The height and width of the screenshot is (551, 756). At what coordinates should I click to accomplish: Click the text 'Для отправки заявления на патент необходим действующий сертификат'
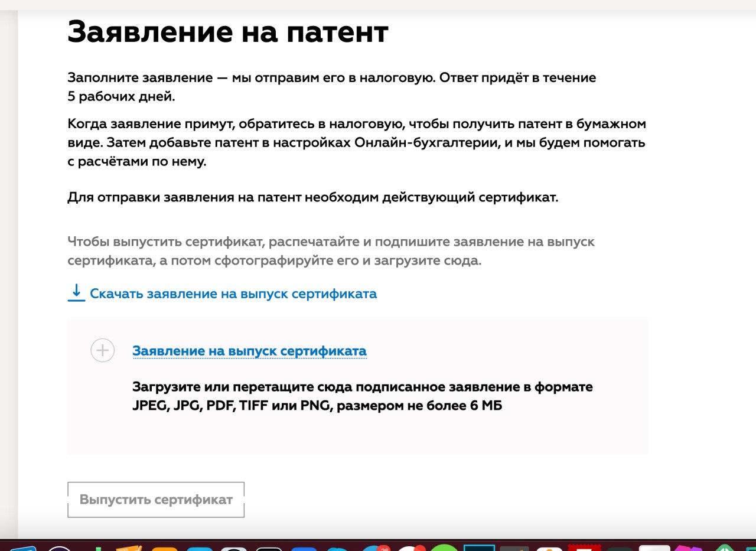(313, 197)
